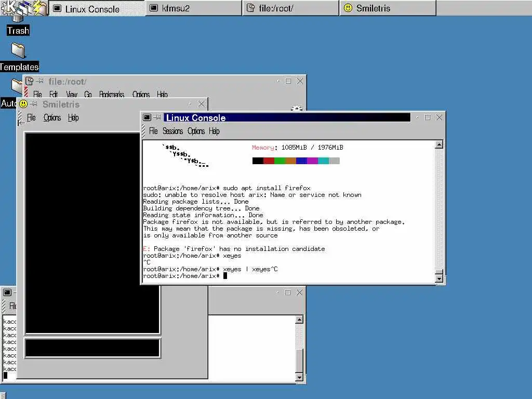This screenshot has width=532, height=399.
Task: Switch to Linux Console in the taskbar
Action: click(97, 8)
